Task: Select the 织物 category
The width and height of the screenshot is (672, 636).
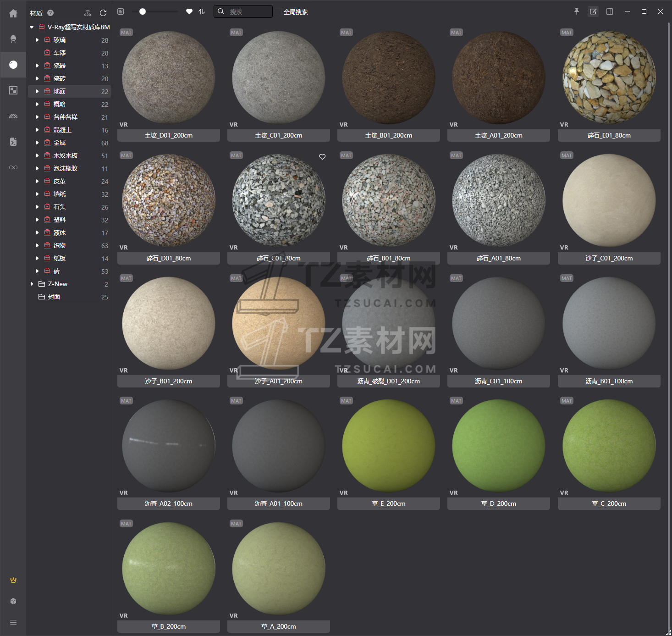Action: tap(69, 245)
